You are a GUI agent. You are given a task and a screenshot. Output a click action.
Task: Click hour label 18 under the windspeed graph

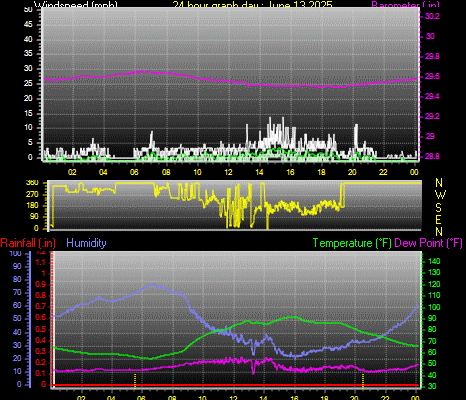click(x=321, y=172)
